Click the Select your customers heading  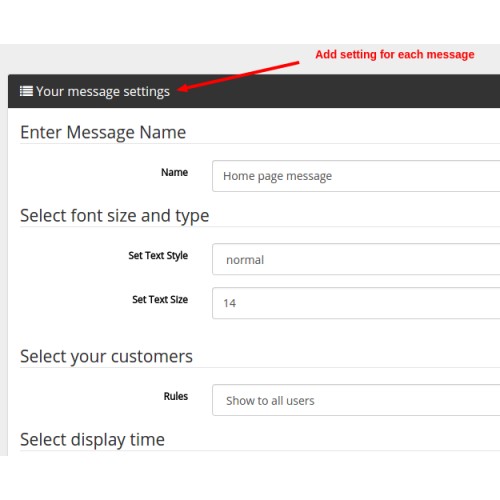pyautogui.click(x=106, y=357)
